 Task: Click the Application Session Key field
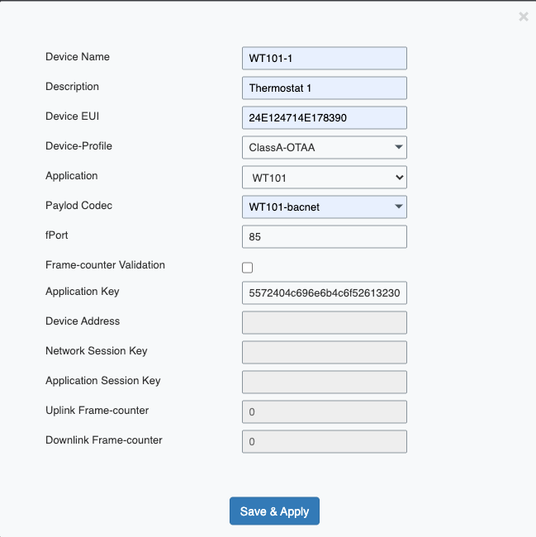click(324, 382)
